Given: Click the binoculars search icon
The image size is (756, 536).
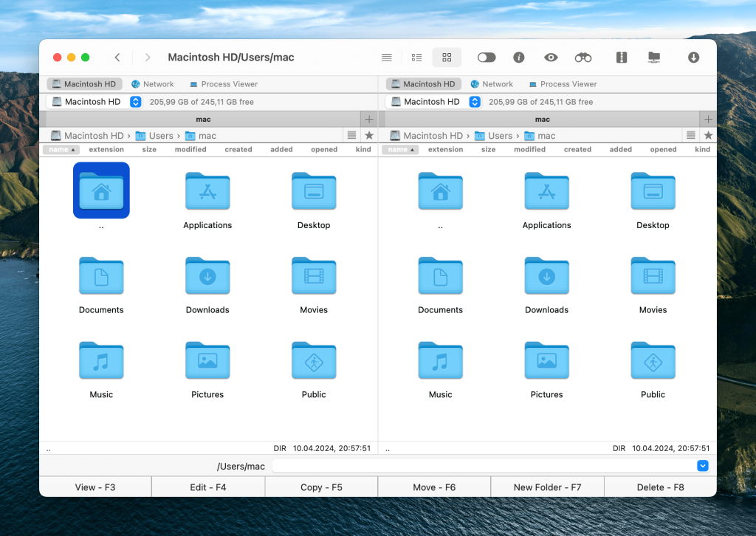Looking at the screenshot, I should click(x=583, y=58).
